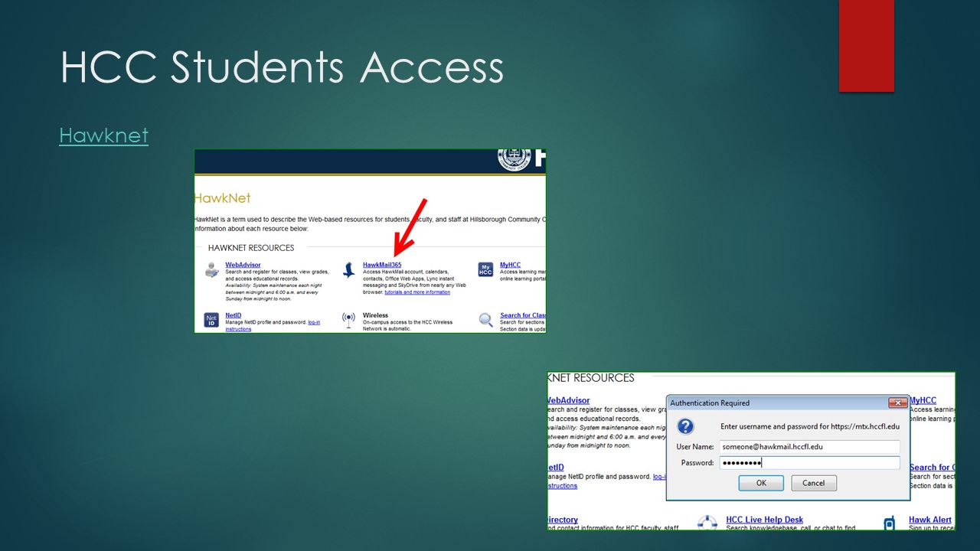Click the magnifying glass Search for Classes icon
This screenshot has height=551, width=980.
click(486, 319)
